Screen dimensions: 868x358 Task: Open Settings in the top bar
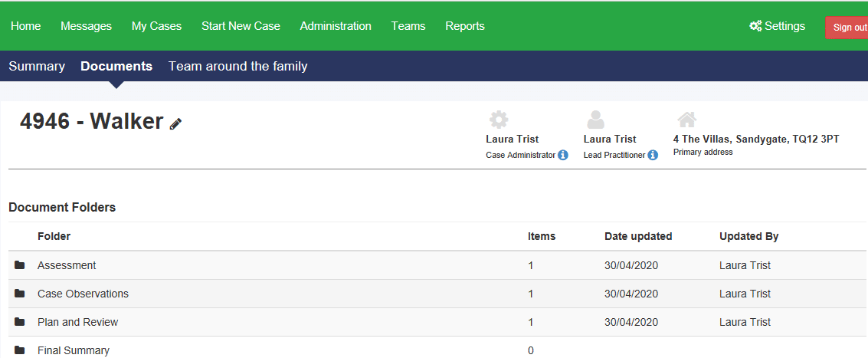[777, 26]
